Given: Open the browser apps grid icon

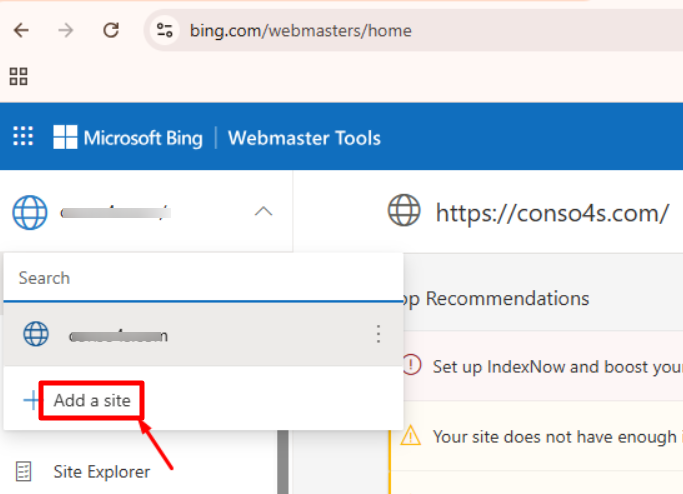Looking at the screenshot, I should tap(18, 76).
